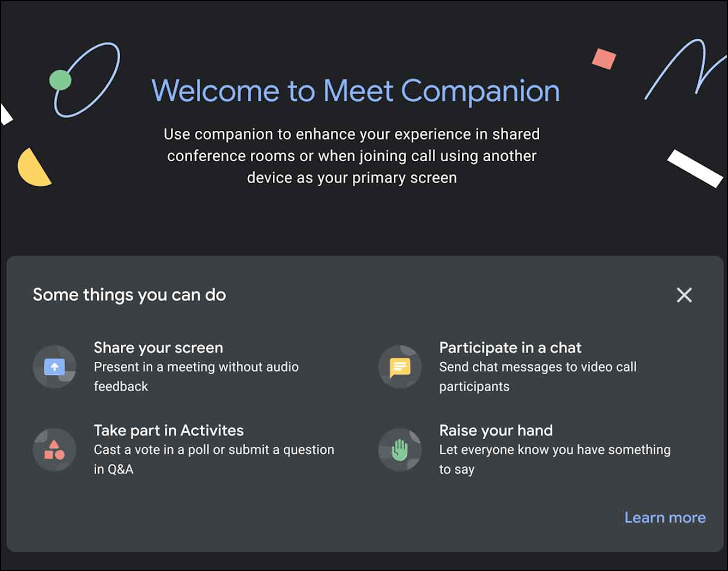Click the yellow chat message icon
Screen dimensions: 728x571
tap(400, 367)
